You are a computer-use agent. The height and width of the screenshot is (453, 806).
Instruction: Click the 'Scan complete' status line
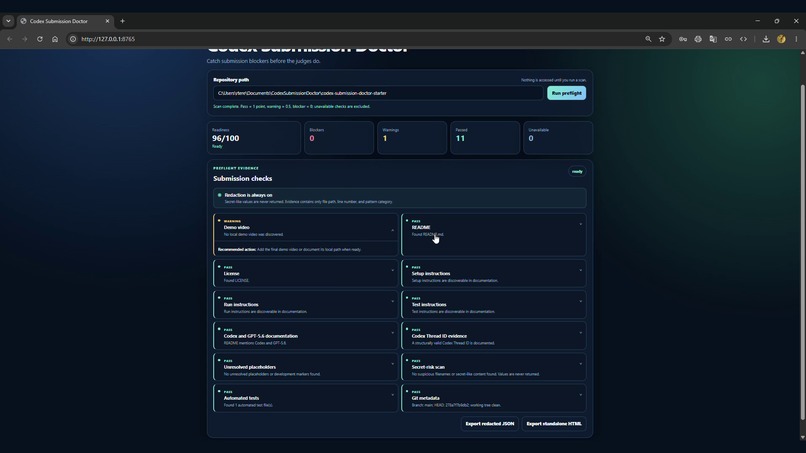point(291,106)
